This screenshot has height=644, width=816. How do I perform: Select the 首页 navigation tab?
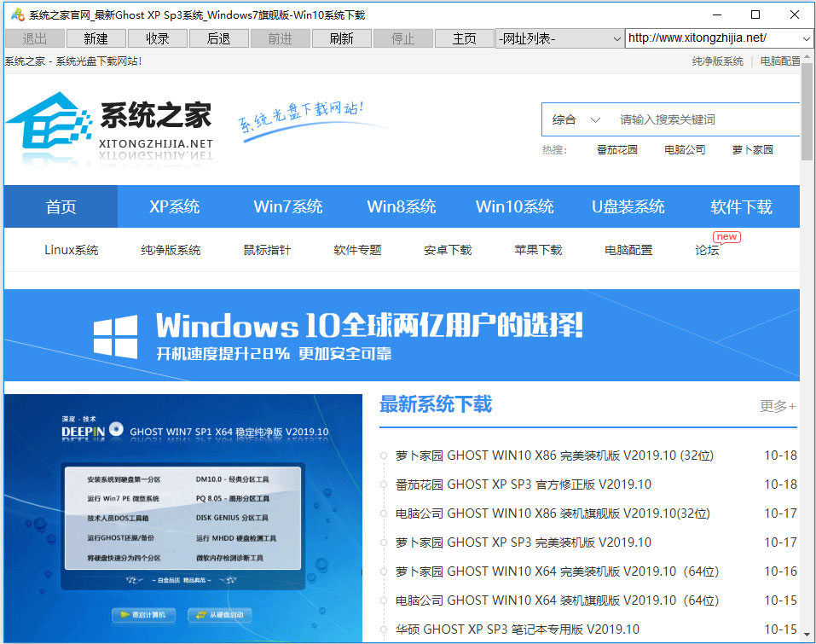(61, 206)
